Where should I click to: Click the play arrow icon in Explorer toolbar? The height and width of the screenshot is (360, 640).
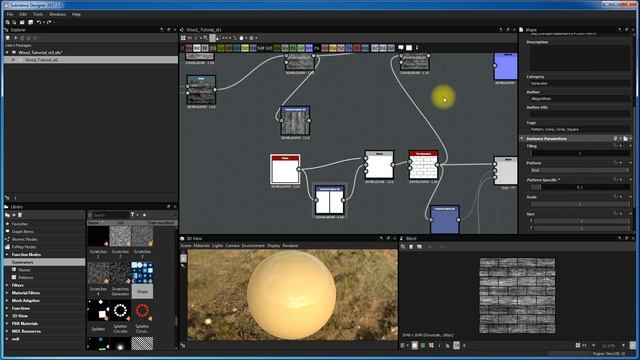click(x=16, y=38)
